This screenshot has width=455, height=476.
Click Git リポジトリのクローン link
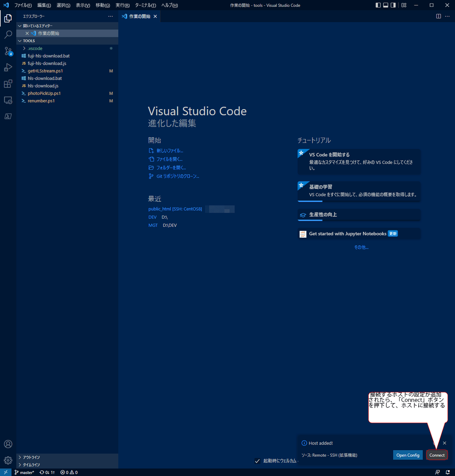[177, 176]
